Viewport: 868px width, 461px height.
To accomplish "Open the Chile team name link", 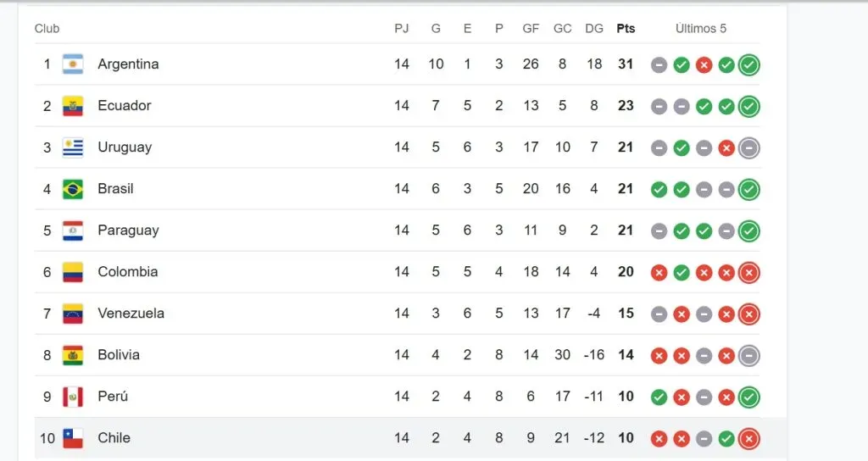I will click(x=114, y=438).
